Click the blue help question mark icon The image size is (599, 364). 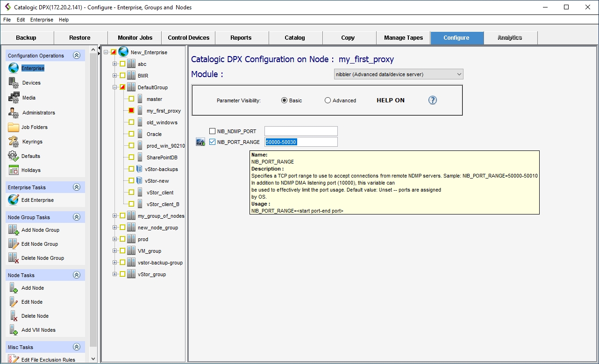coord(432,100)
